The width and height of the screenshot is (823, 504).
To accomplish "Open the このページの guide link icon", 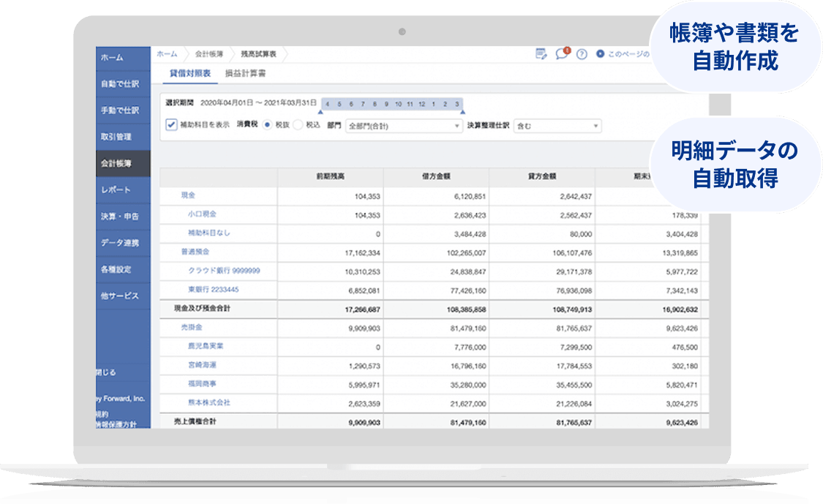I will tap(600, 53).
